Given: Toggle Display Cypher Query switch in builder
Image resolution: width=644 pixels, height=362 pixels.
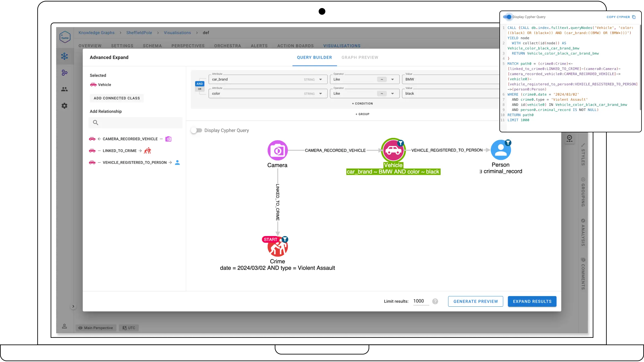Looking at the screenshot, I should tap(197, 130).
